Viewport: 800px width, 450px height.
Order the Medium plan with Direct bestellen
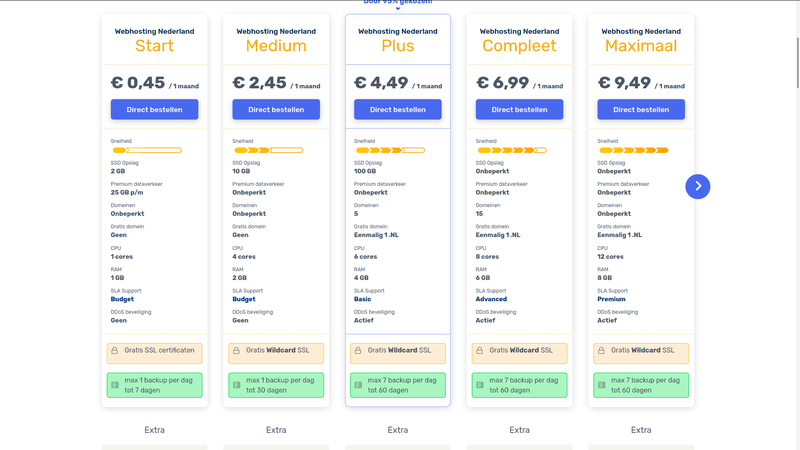pyautogui.click(x=276, y=110)
